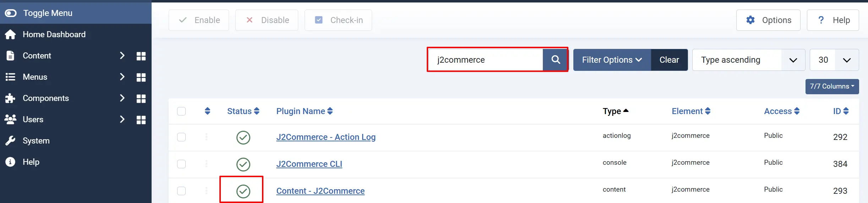Open the Content - J2Commerce plugin link

coord(320,191)
